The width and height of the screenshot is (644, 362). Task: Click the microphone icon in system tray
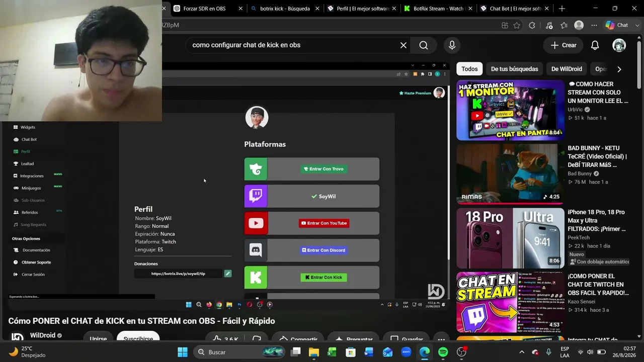548,352
